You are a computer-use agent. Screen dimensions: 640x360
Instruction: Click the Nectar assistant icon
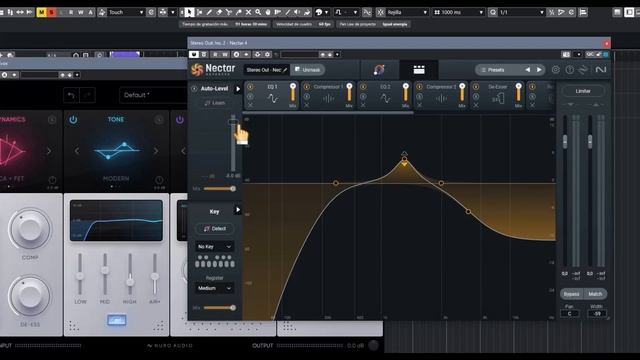click(379, 70)
